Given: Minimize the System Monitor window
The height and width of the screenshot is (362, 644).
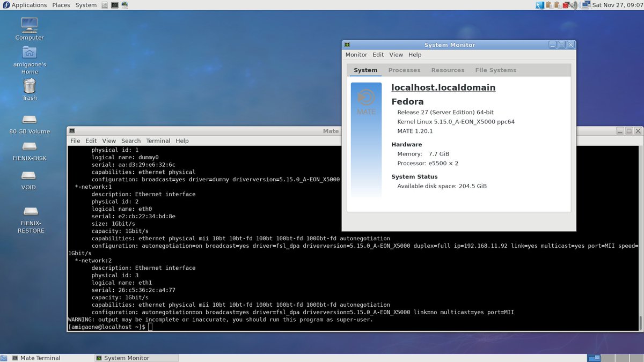Looking at the screenshot, I should point(552,45).
